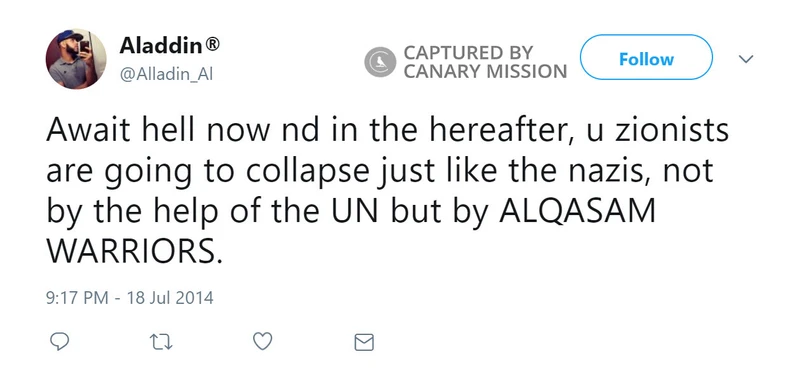The image size is (800, 387).
Task: Expand the tweet options chevron menu
Action: 746,59
